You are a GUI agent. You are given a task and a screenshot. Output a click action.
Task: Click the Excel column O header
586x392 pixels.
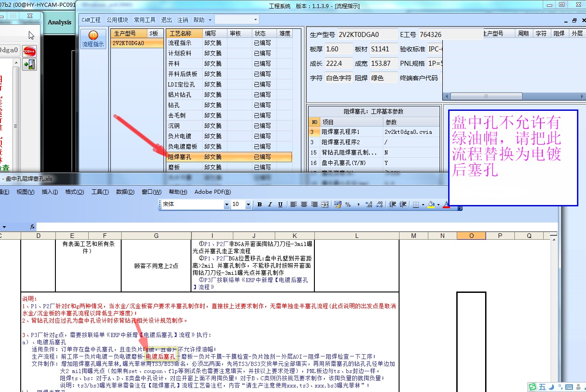[471, 236]
